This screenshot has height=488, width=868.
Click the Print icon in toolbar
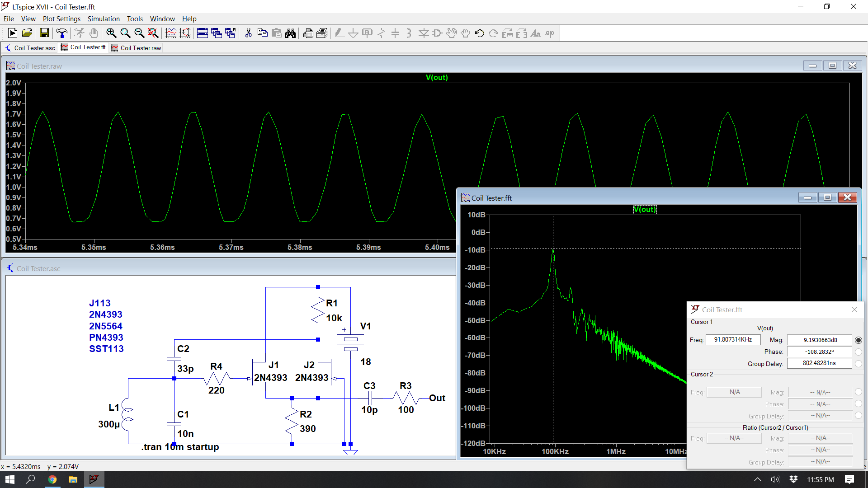[x=308, y=33]
